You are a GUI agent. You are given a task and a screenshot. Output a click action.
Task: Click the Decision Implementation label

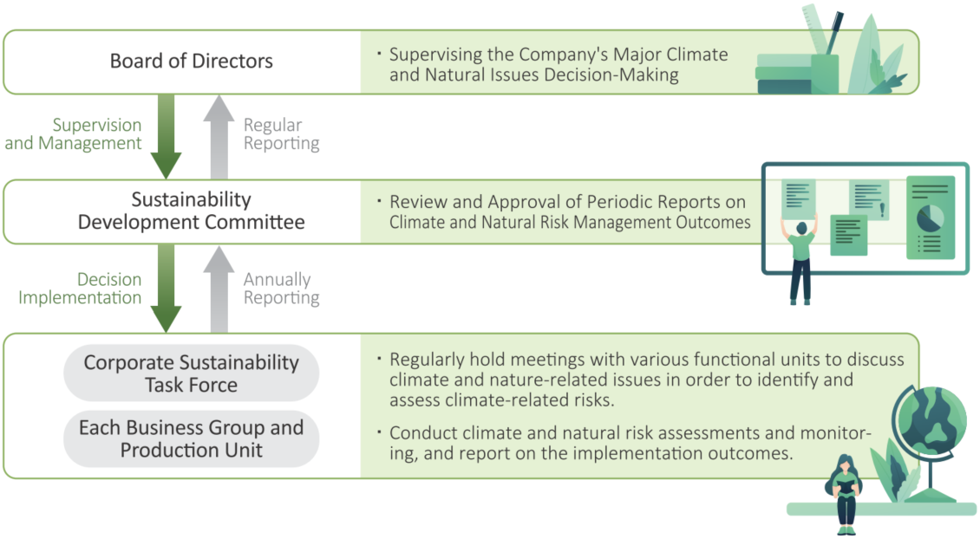(x=80, y=288)
